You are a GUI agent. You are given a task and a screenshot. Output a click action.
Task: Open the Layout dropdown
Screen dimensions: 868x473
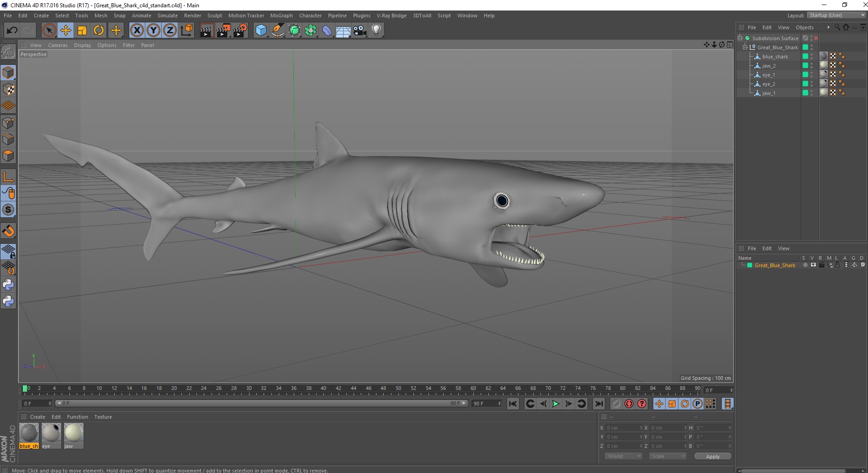click(x=836, y=15)
